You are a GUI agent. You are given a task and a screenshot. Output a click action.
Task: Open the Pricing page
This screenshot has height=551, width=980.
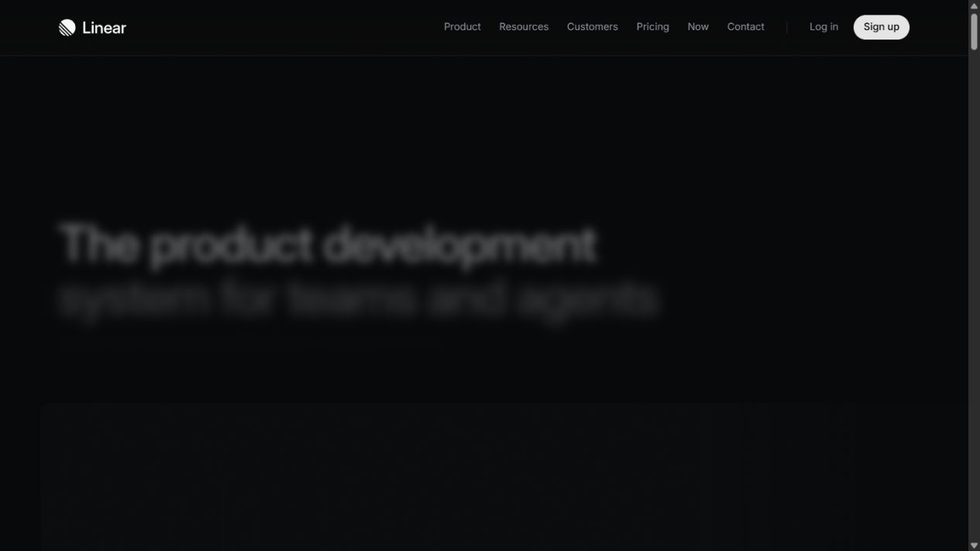pos(653,26)
